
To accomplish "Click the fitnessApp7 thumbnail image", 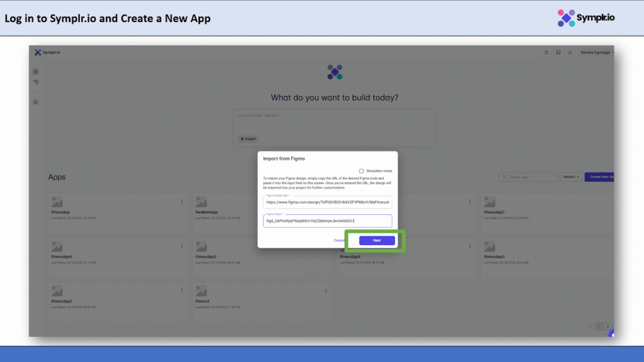I will coord(489,202).
